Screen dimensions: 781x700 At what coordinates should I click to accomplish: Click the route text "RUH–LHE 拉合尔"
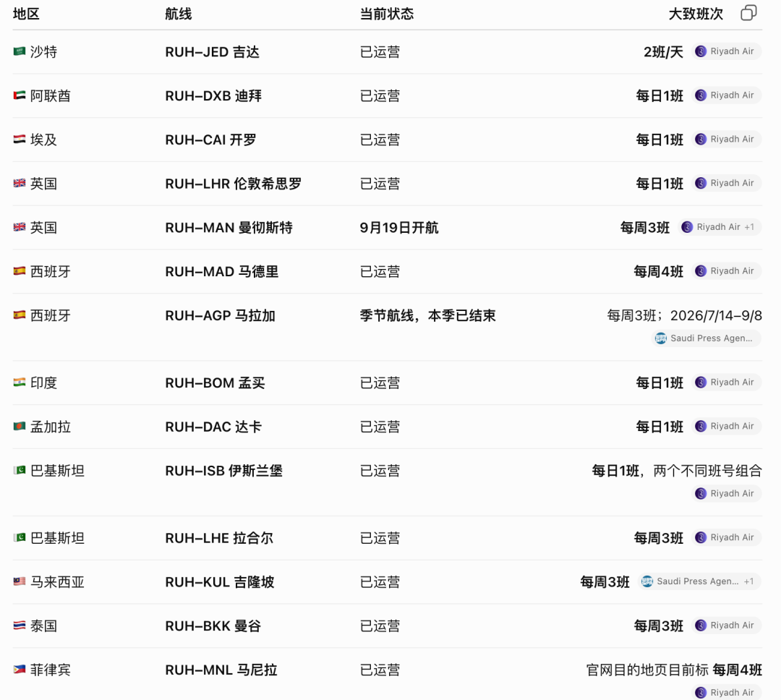(219, 538)
